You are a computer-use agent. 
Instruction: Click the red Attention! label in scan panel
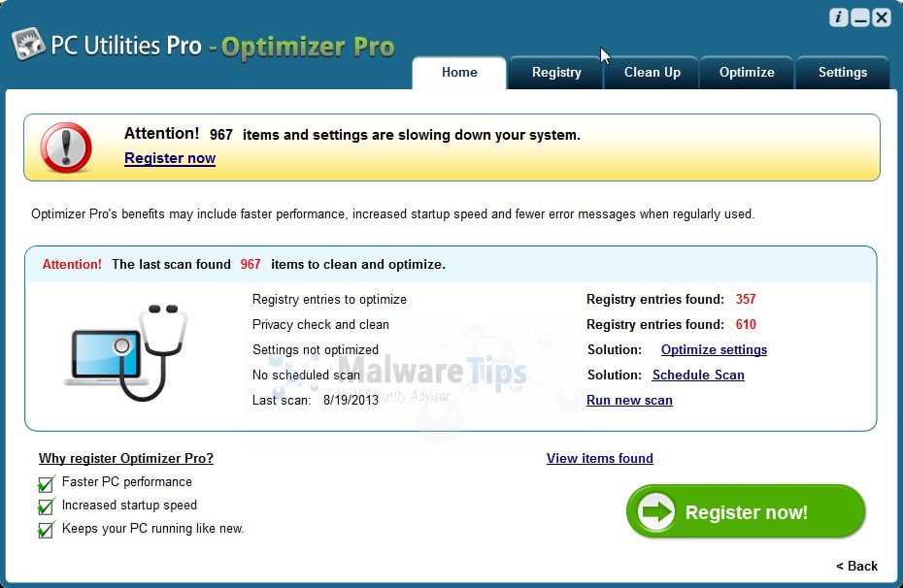pos(72,265)
